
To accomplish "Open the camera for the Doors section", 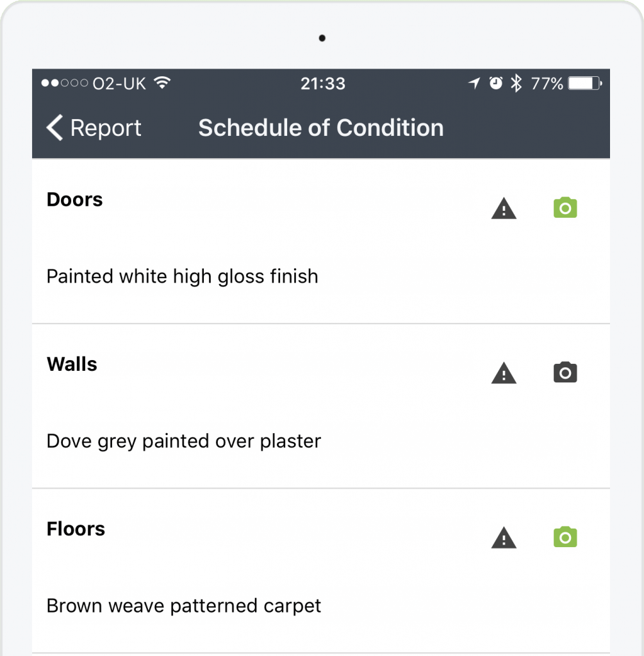I will coord(565,208).
